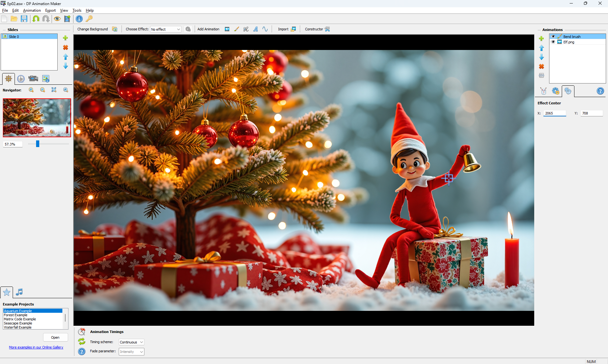Open the Fade parameter dropdown
The width and height of the screenshot is (608, 364).
point(131,352)
